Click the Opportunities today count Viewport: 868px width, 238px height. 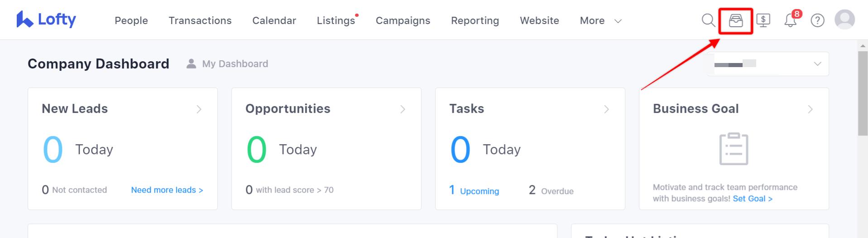click(256, 150)
